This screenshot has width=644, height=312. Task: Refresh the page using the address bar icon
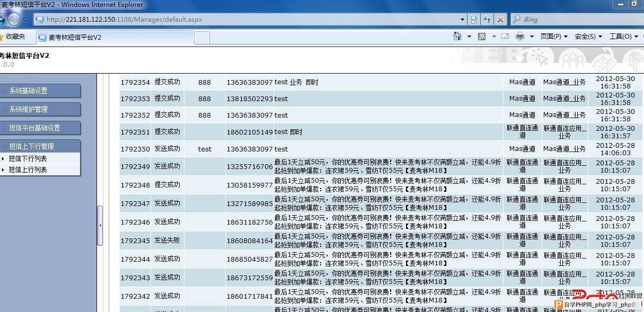pyautogui.click(x=487, y=20)
